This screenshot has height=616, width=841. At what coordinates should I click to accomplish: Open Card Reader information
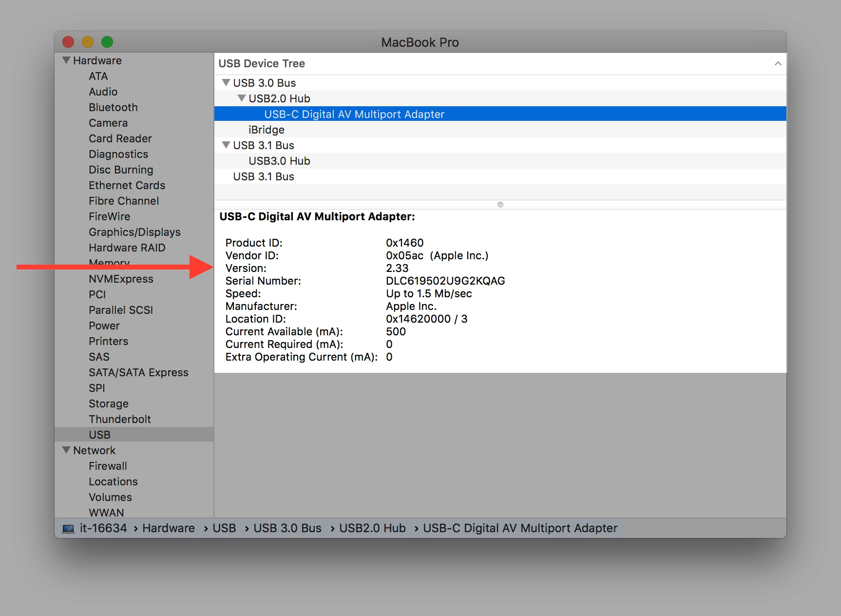point(120,139)
